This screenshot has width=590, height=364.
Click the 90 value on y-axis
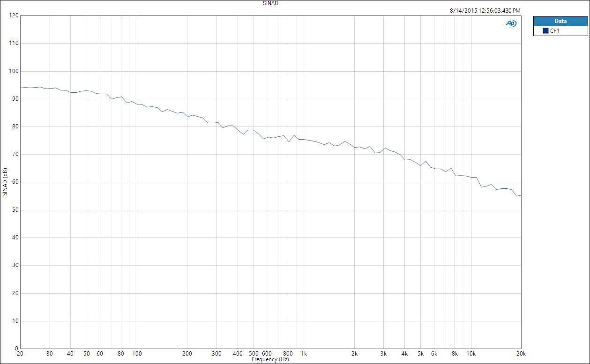coord(15,99)
